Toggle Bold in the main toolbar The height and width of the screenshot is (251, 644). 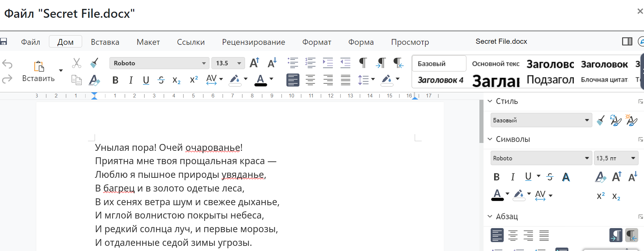point(115,80)
